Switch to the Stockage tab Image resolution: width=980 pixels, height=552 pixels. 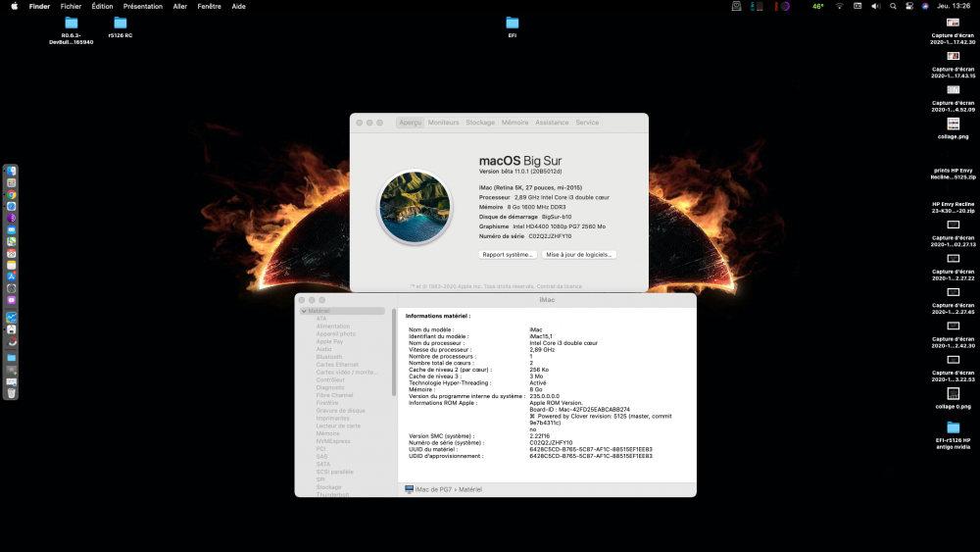(480, 123)
